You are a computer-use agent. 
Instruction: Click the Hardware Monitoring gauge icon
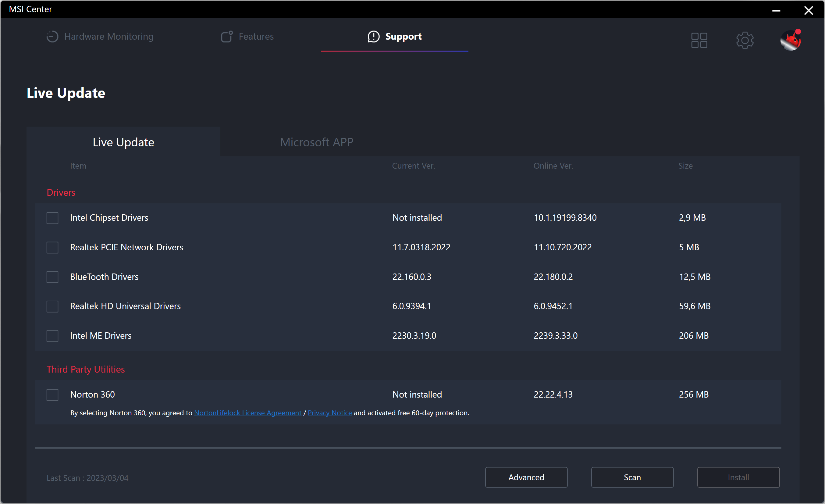click(x=52, y=37)
